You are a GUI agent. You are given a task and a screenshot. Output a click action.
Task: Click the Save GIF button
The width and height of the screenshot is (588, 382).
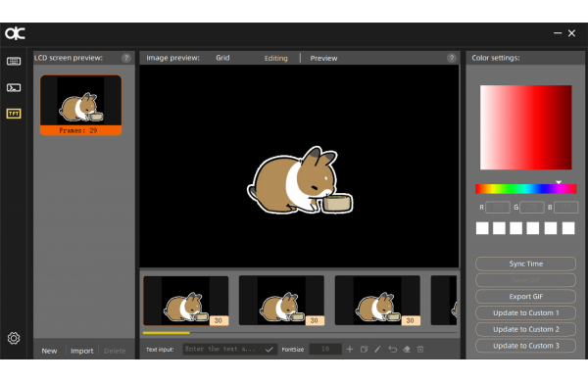click(x=525, y=280)
